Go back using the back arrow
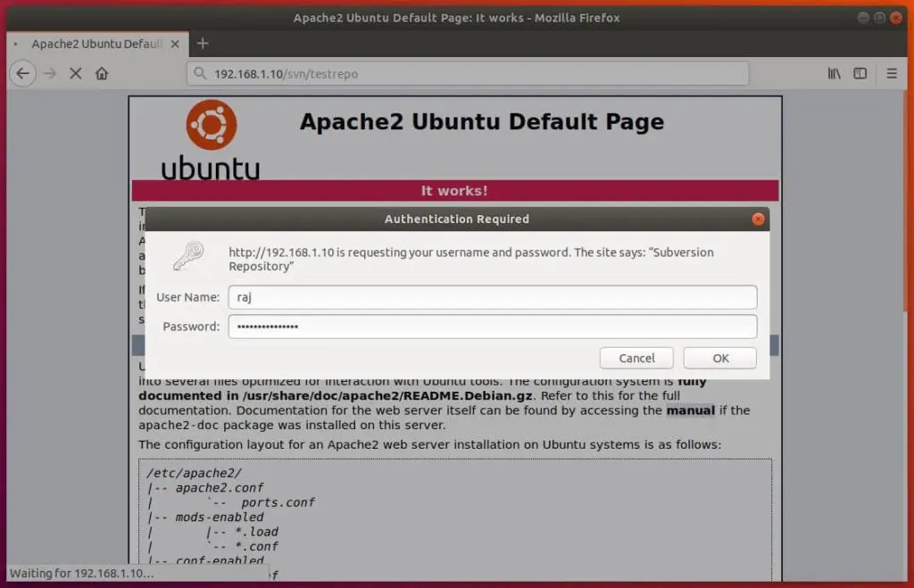 coord(22,73)
